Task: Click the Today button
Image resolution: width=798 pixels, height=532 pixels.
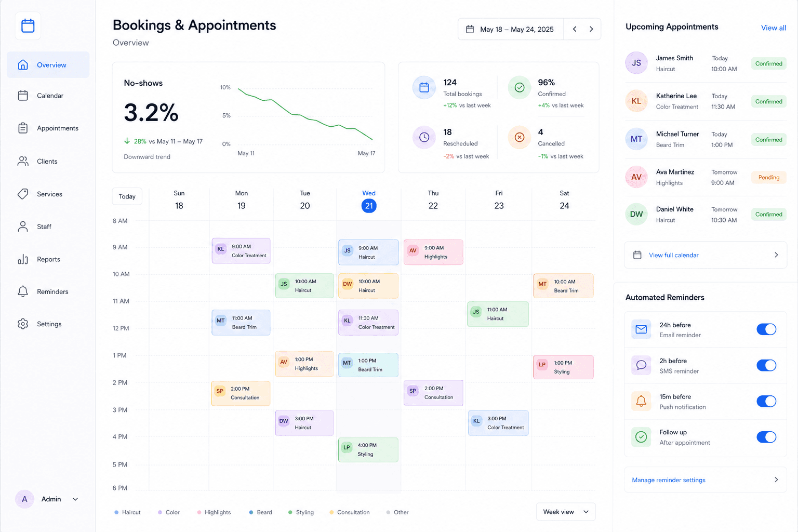Action: 127,196
